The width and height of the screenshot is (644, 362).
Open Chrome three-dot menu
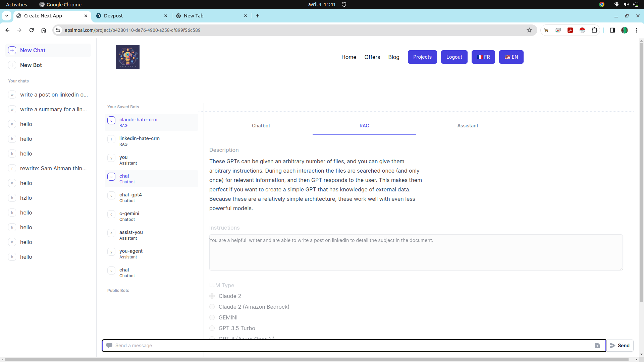coord(637,30)
